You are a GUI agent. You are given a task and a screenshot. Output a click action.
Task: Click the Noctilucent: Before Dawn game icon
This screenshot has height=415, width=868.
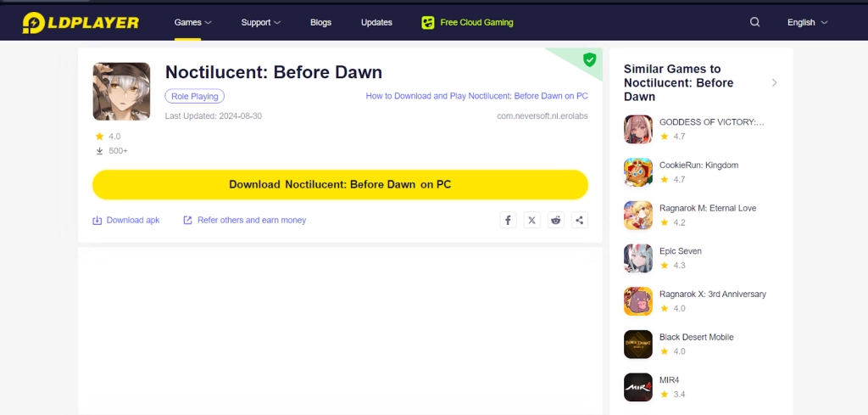point(121,92)
